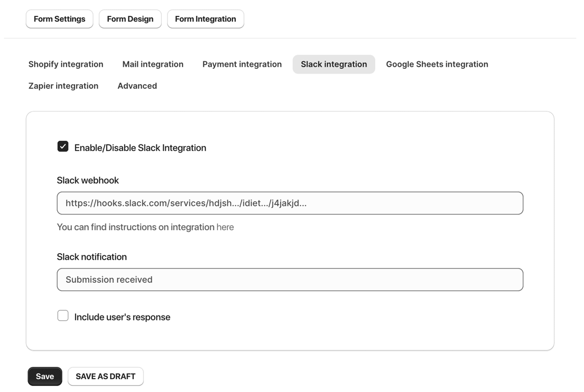Open the Payment integration tab
The width and height of the screenshot is (584, 392).
[x=242, y=64]
